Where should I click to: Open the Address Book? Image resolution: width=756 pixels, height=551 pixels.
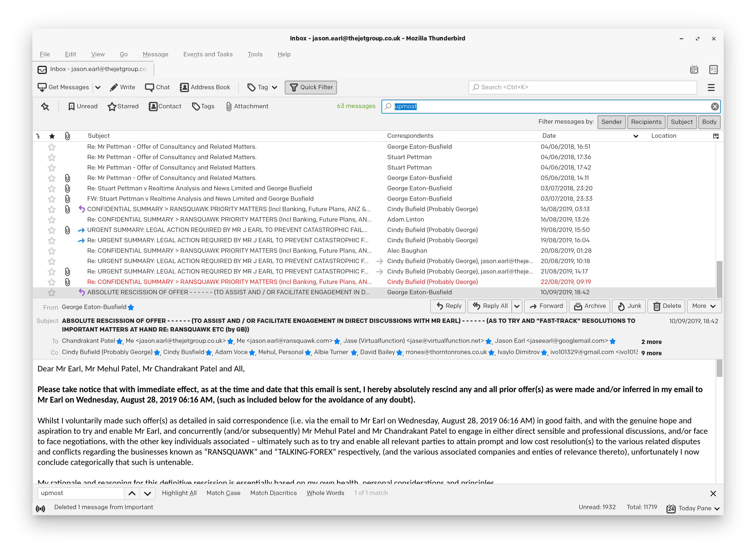205,88
